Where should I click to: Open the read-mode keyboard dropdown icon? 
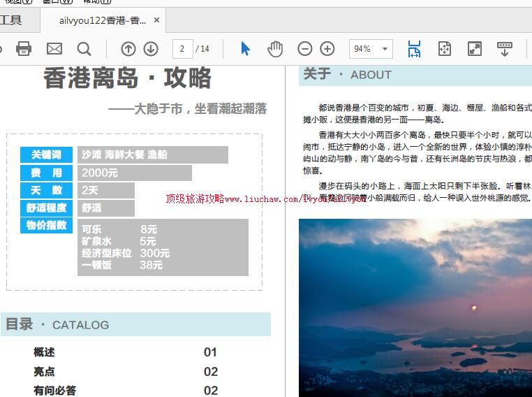tap(505, 48)
